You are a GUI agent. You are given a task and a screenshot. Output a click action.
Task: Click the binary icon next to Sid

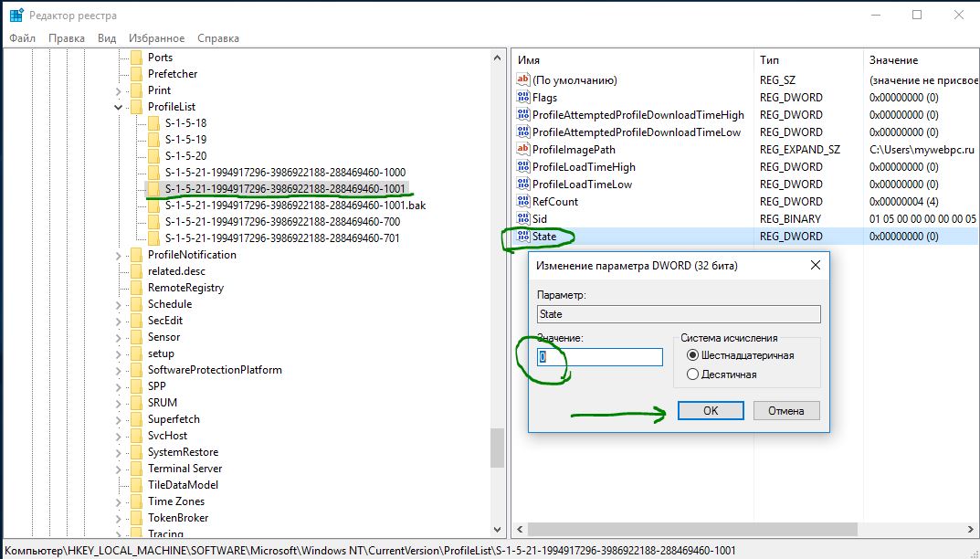523,219
